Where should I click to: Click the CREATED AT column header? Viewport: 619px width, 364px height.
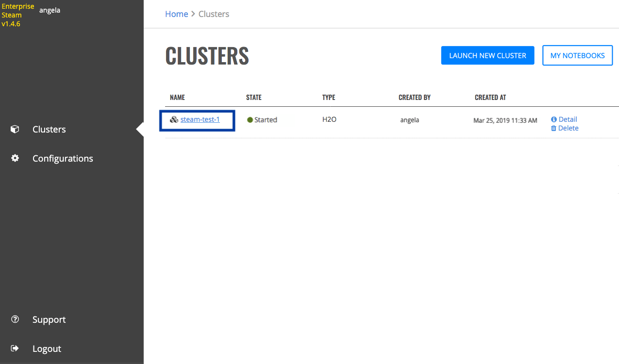pyautogui.click(x=490, y=98)
